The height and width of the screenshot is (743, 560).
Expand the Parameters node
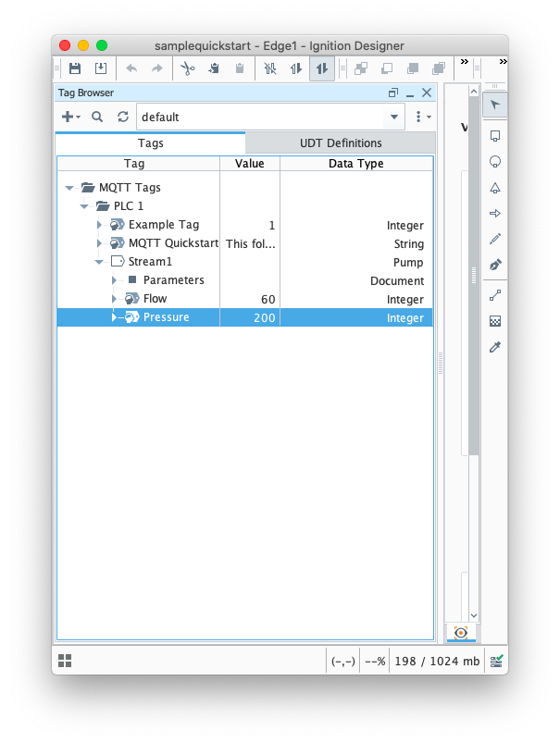click(x=114, y=280)
